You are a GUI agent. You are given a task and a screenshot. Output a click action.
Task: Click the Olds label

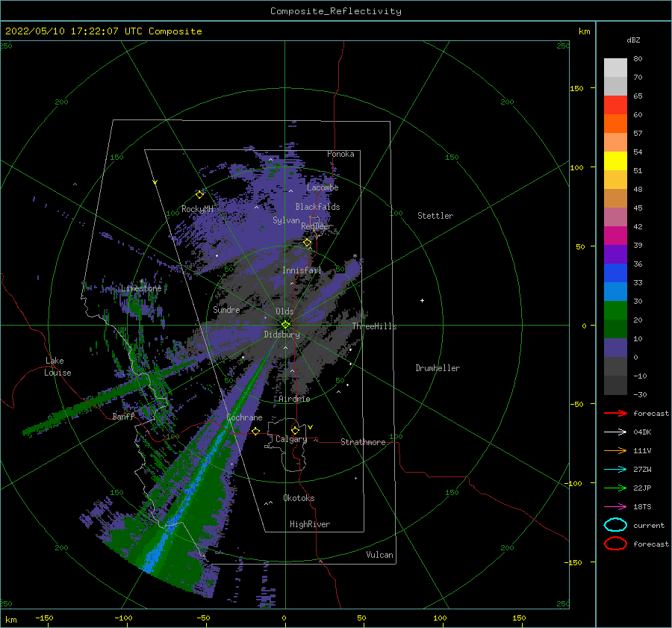(284, 311)
